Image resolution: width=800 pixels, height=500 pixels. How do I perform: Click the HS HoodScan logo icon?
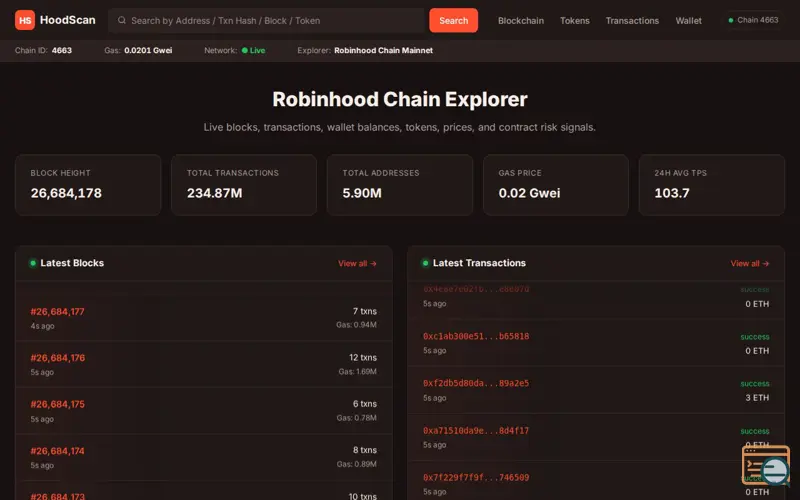[24, 20]
